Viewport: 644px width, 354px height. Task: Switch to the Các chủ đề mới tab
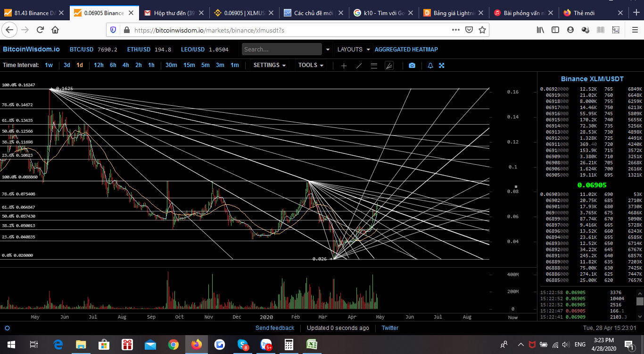(314, 13)
